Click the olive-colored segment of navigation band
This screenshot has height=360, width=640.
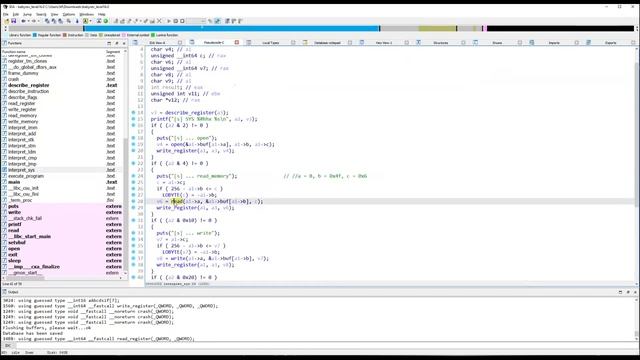[437, 29]
